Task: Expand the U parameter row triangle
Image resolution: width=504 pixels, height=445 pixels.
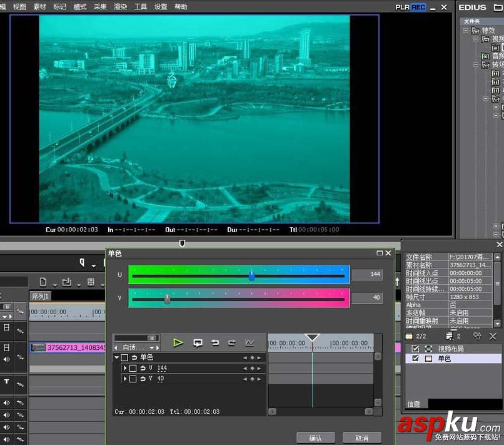Action: pyautogui.click(x=125, y=368)
